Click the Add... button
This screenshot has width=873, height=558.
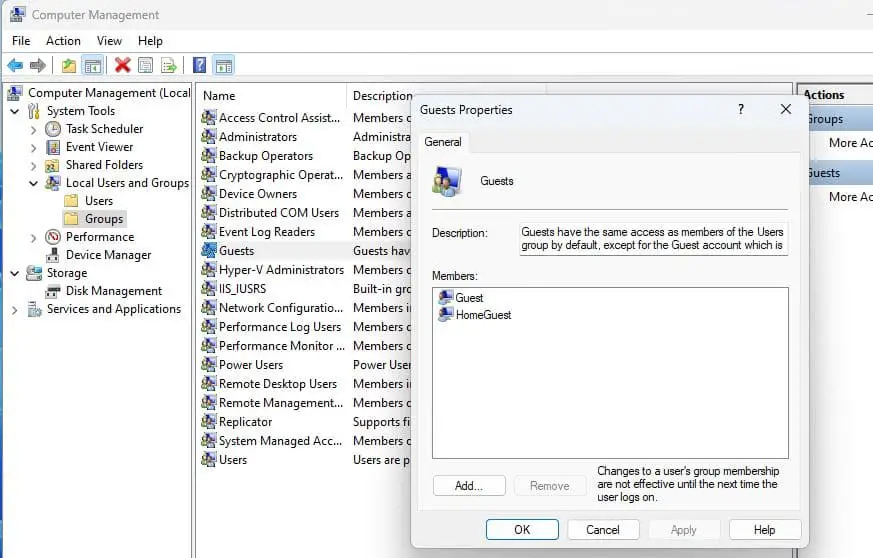click(x=468, y=486)
